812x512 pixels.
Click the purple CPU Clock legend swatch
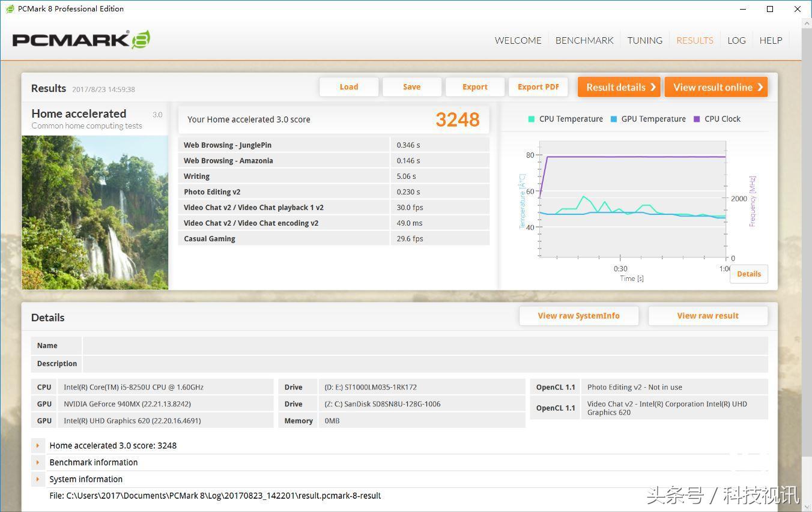coord(697,119)
